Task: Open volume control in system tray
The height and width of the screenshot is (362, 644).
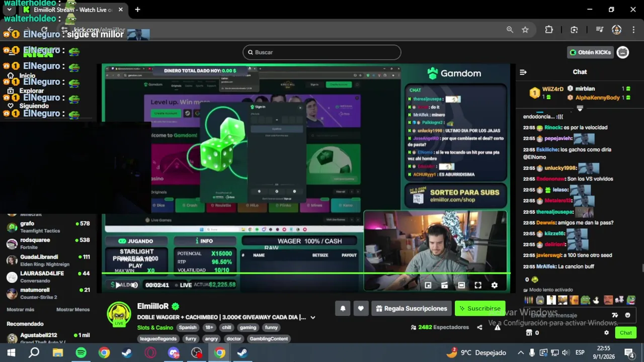Action: pyautogui.click(x=566, y=353)
